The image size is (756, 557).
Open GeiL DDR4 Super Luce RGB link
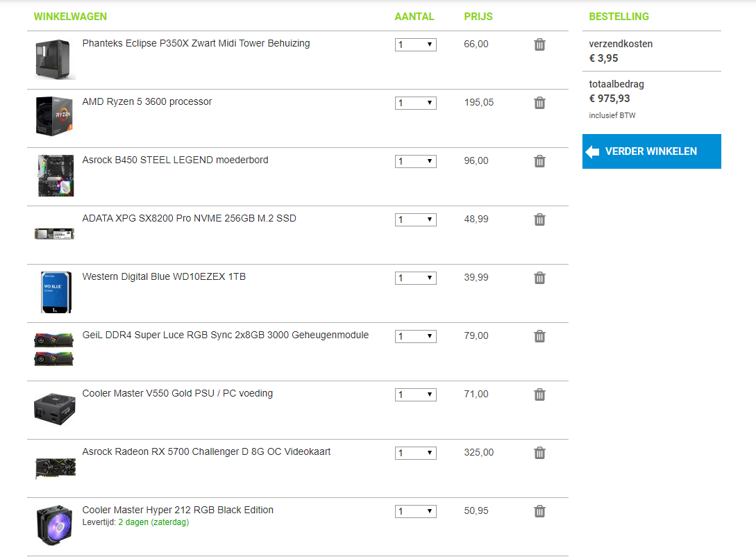(225, 335)
